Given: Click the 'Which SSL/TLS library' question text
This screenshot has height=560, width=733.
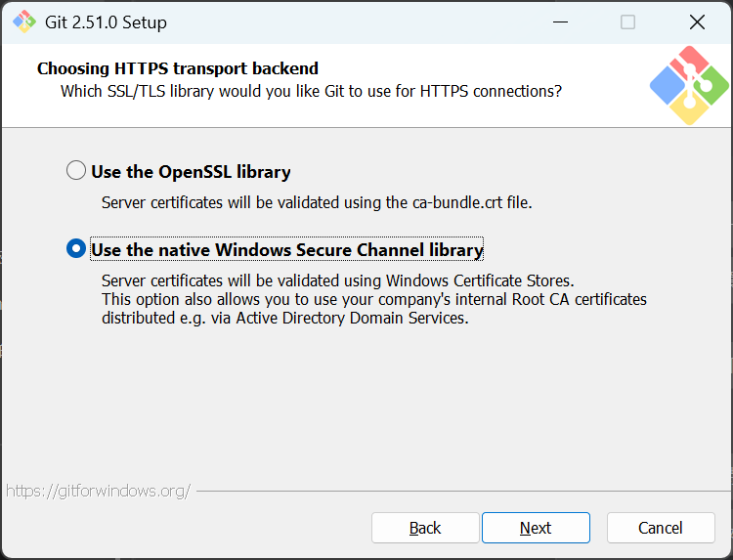Looking at the screenshot, I should click(x=311, y=92).
